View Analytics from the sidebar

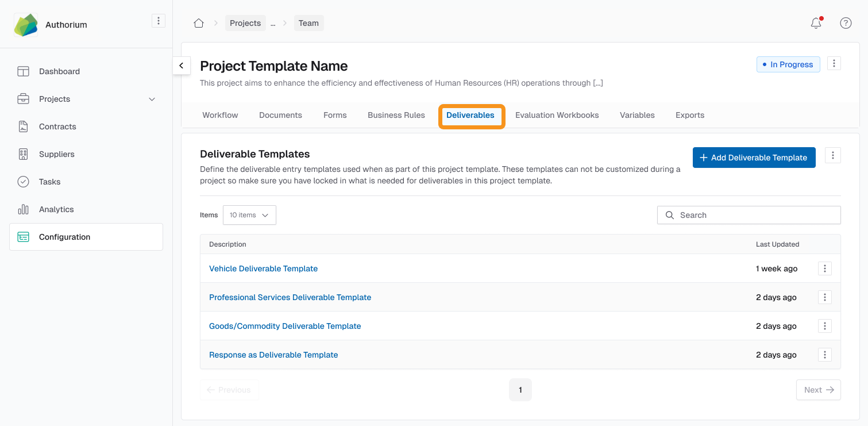[x=55, y=209]
